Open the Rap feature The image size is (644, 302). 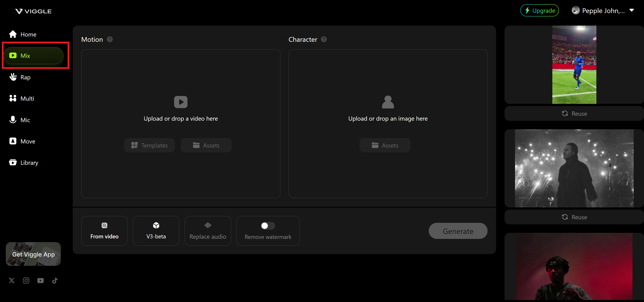pyautogui.click(x=25, y=77)
